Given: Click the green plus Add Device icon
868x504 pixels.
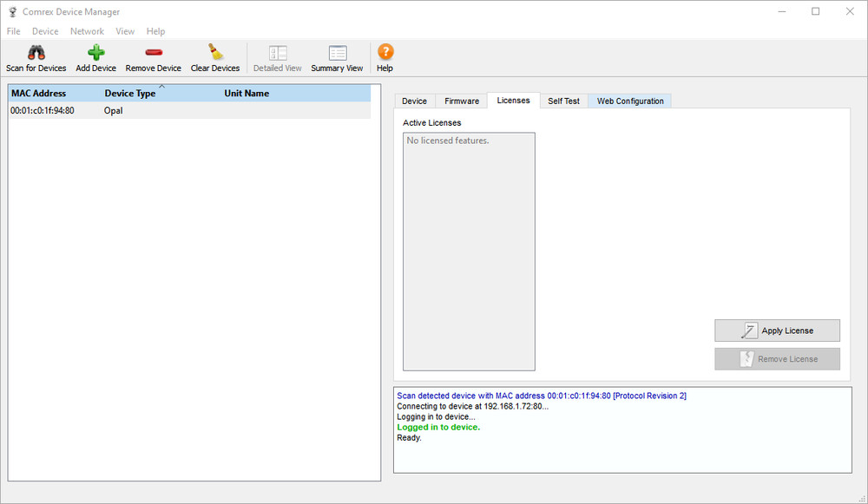Looking at the screenshot, I should click(95, 53).
